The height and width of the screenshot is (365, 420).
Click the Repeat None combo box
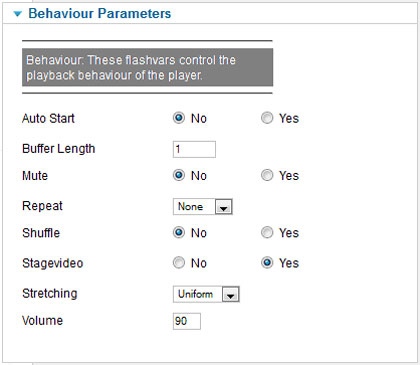pos(202,207)
